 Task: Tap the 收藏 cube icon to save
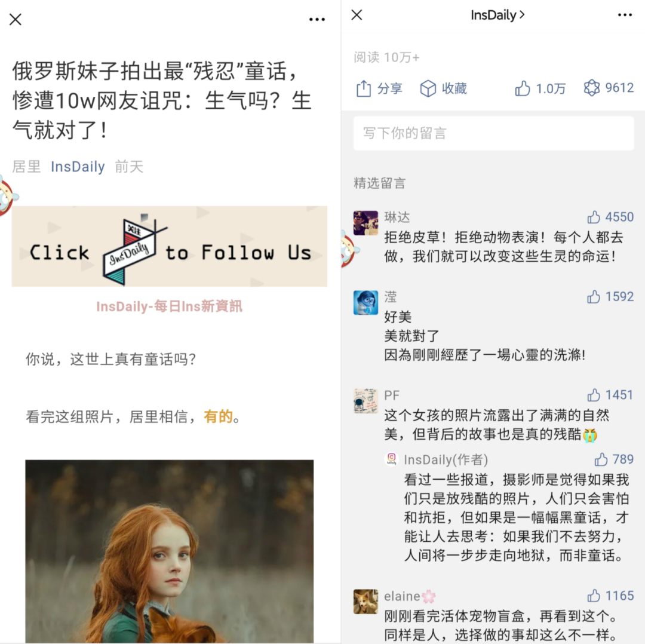(x=428, y=88)
